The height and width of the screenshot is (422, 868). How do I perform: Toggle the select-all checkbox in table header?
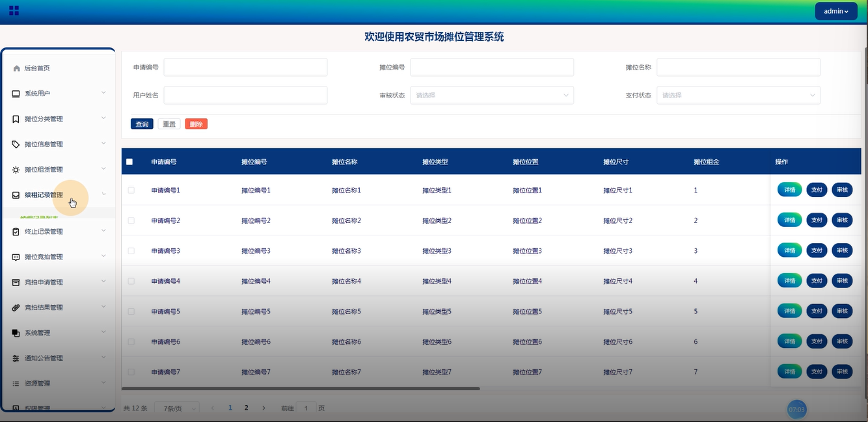pos(129,162)
